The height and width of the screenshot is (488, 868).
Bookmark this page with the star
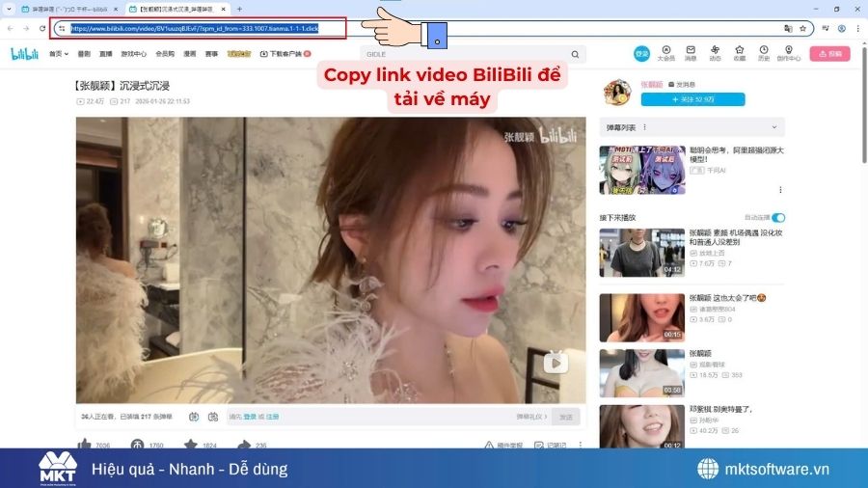802,28
